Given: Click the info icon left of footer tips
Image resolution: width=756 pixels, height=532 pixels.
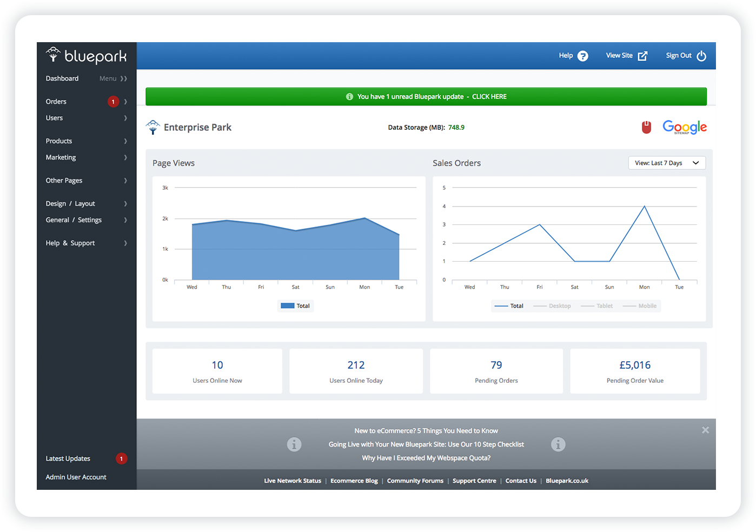Looking at the screenshot, I should tap(294, 444).
